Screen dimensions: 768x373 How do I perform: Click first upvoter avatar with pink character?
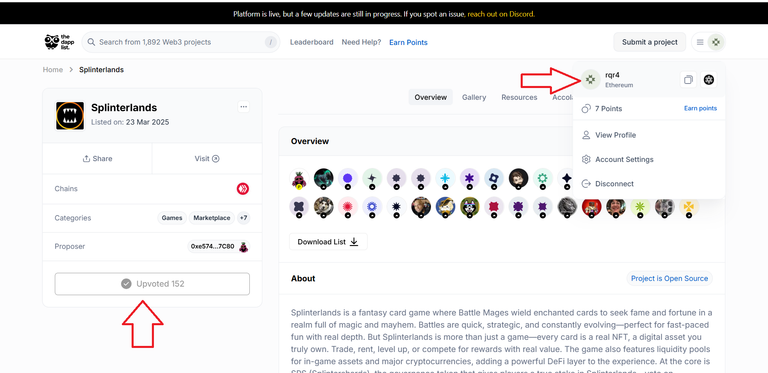tap(299, 179)
